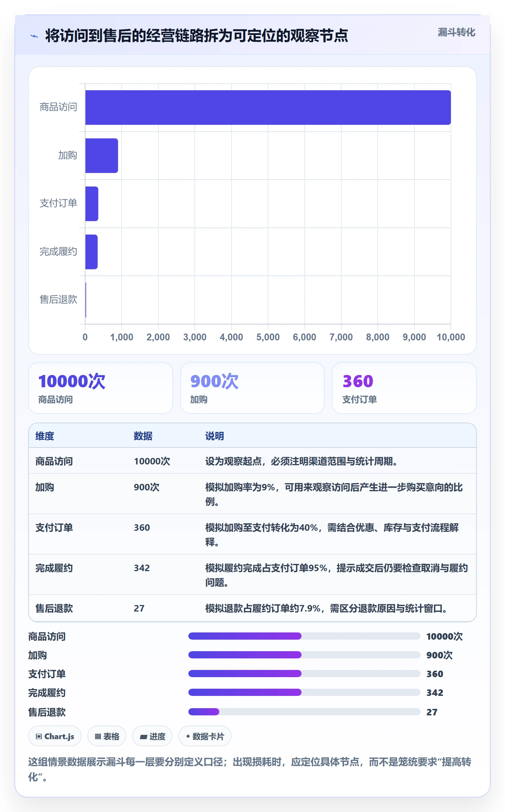The image size is (505, 812).
Task: Click the lightning bolt icon in header
Action: click(x=34, y=36)
